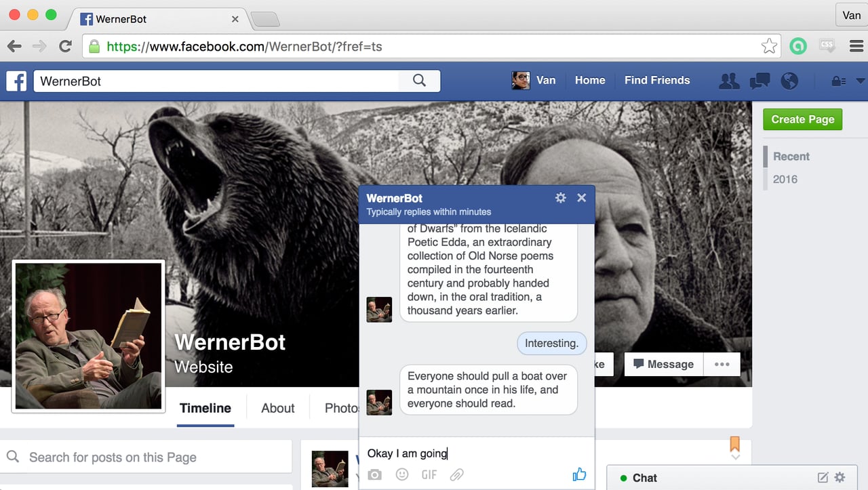The height and width of the screenshot is (490, 868).
Task: Run search with the magnifier icon
Action: coord(420,81)
